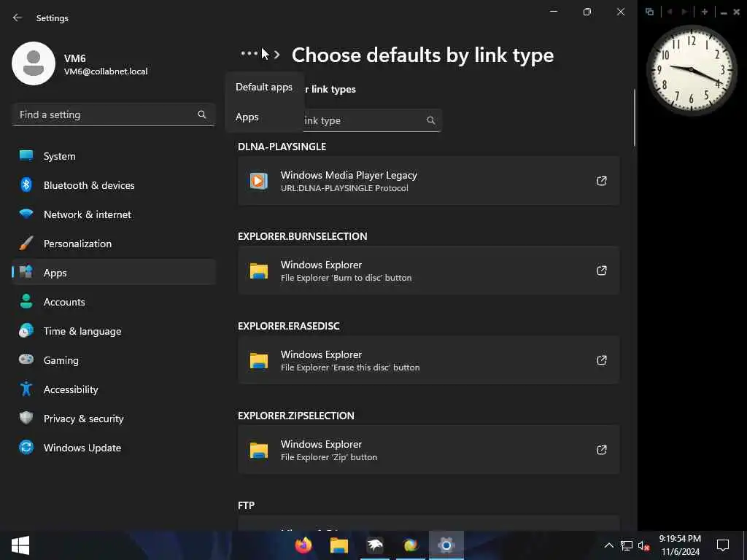Click the muted volume tray icon
Screen dimensions: 747x560
[x=643, y=545]
